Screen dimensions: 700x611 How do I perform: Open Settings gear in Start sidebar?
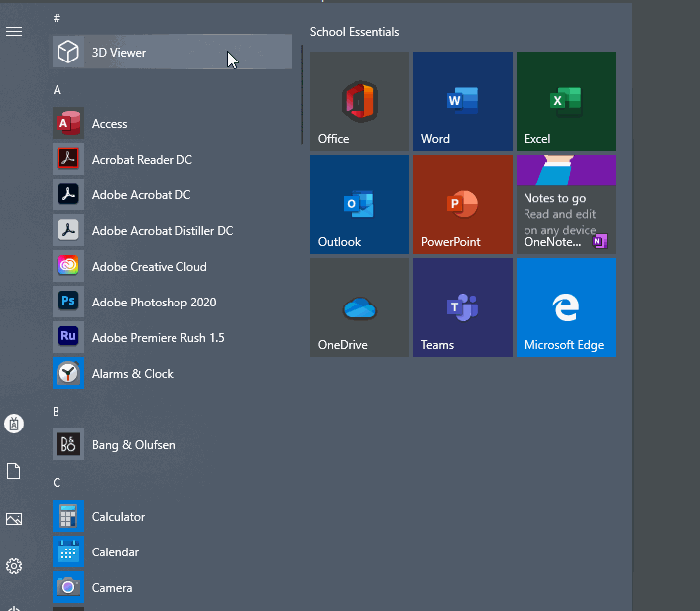(14, 566)
